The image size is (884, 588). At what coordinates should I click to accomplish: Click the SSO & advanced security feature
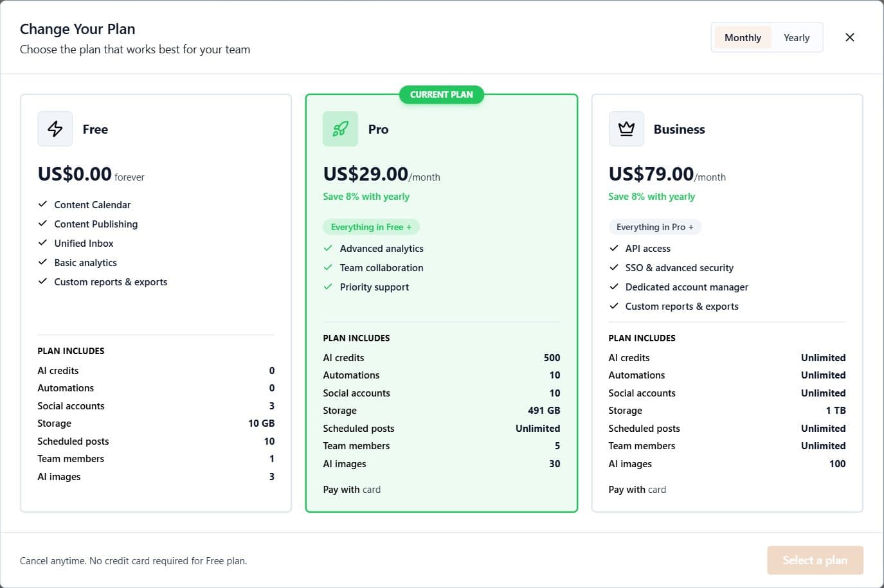point(680,268)
